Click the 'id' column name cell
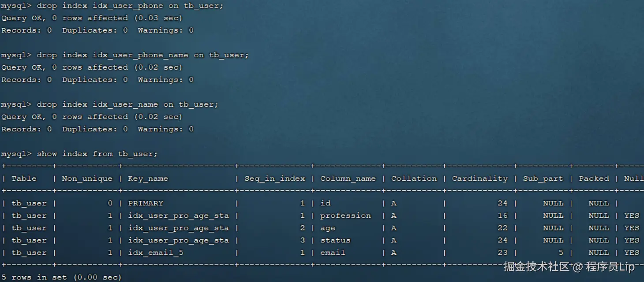This screenshot has height=282, width=644. click(x=325, y=203)
